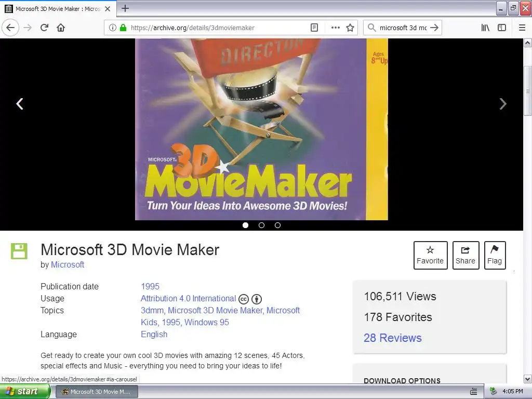Select first carousel dot

coord(246,225)
